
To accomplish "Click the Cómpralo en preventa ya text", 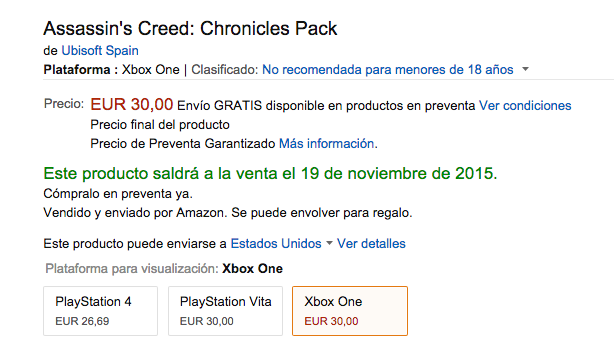I will tap(118, 194).
